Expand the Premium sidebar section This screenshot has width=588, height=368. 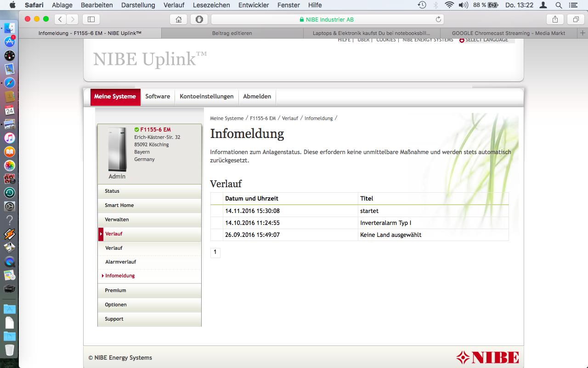[149, 290]
